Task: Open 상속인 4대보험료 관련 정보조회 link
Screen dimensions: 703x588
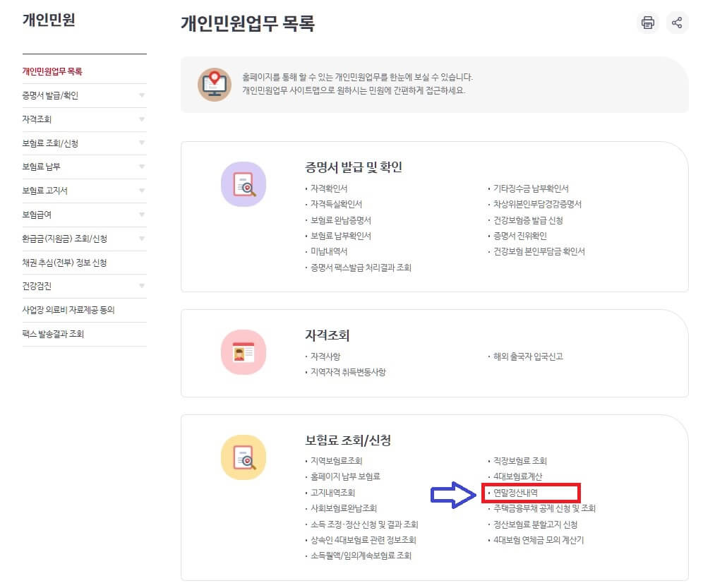Action: [363, 541]
